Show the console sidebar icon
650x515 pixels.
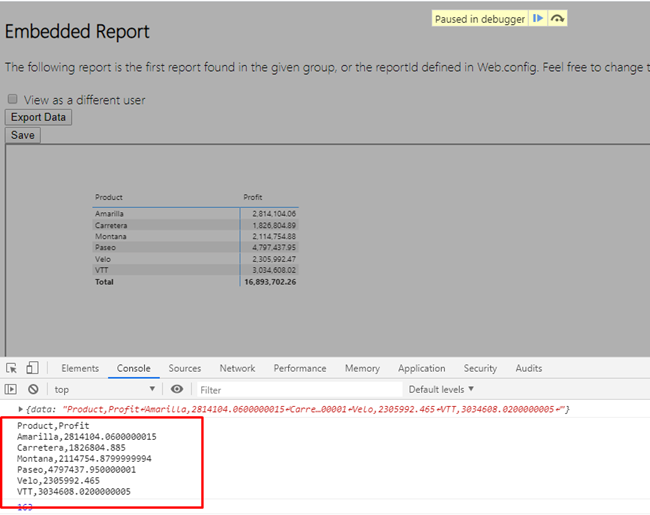pyautogui.click(x=11, y=389)
